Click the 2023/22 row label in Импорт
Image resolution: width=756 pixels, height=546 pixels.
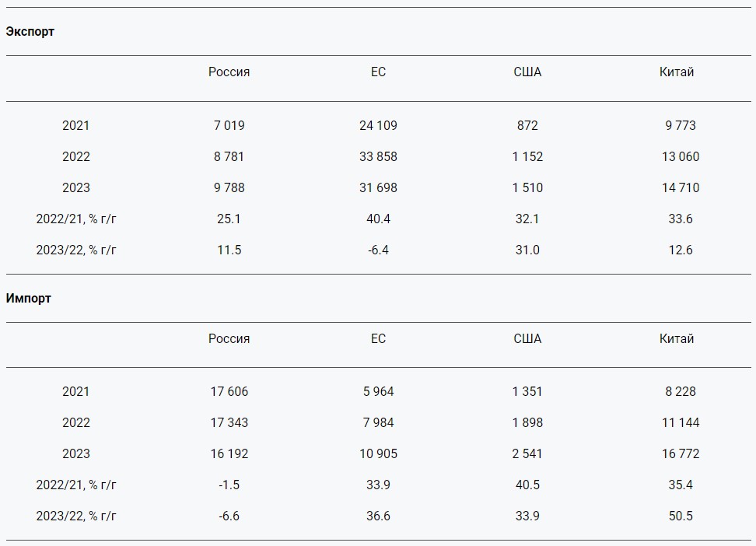point(76,516)
